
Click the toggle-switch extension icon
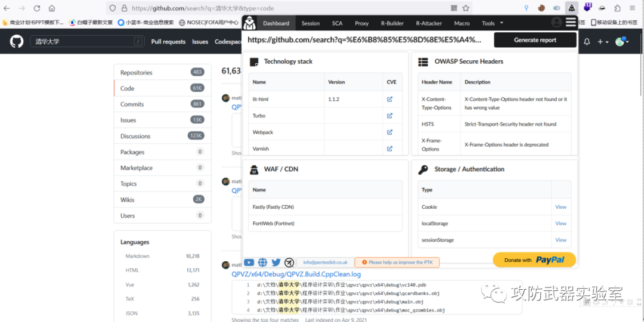click(556, 8)
